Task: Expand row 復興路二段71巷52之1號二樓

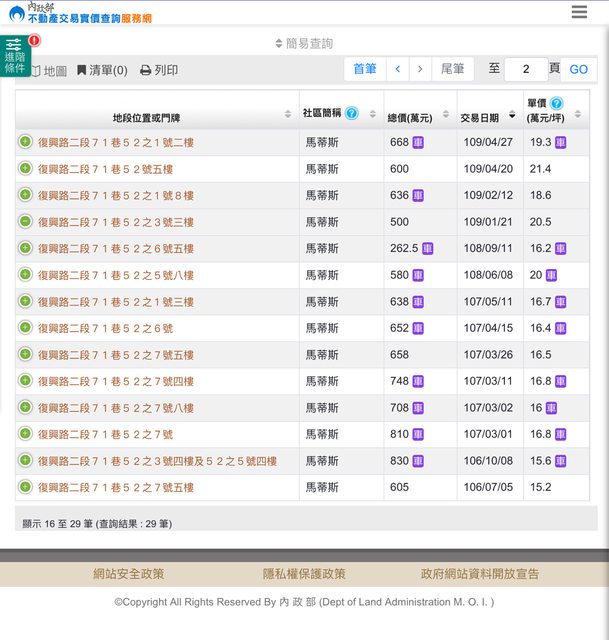Action: point(25,142)
